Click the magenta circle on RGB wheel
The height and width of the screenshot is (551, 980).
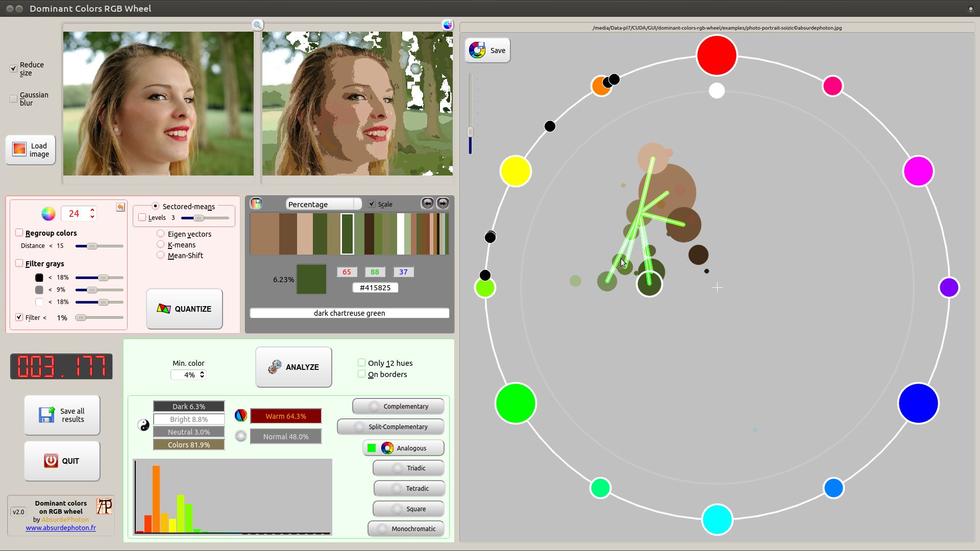coord(918,171)
